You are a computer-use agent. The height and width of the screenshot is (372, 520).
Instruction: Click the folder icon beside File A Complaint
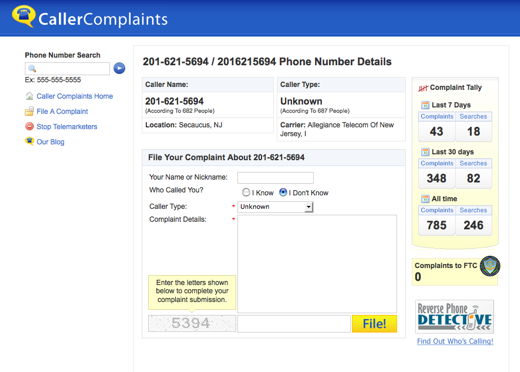(x=29, y=111)
